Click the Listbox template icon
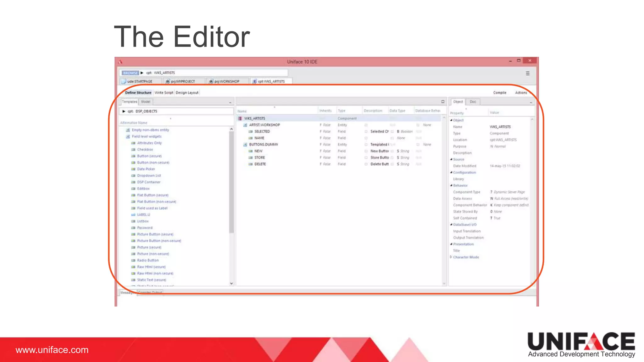The image size is (644, 362). point(133,222)
